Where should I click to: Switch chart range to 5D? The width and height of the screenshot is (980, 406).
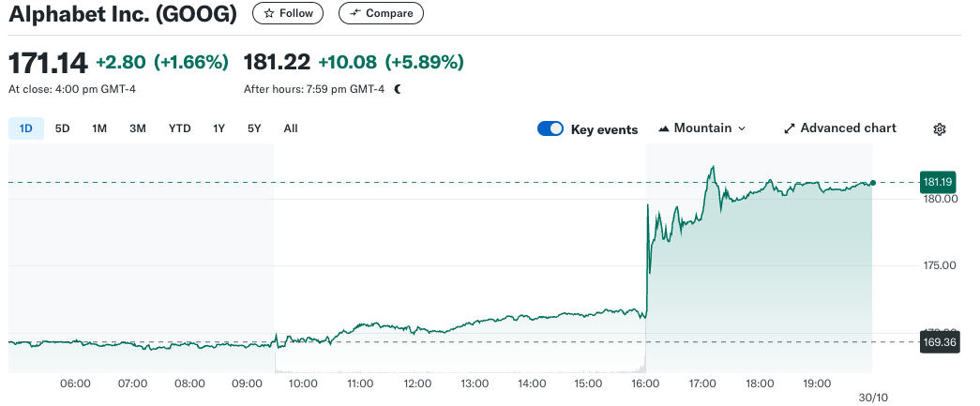pos(63,128)
